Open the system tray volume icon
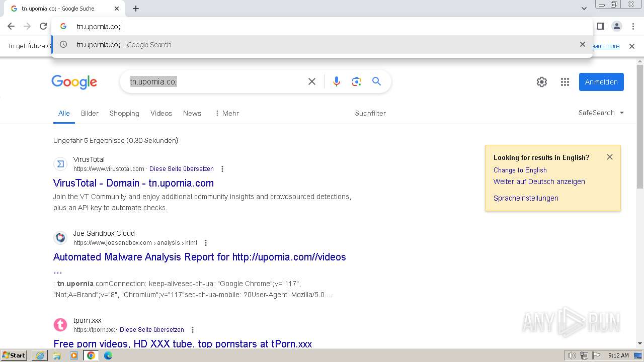The image size is (644, 362). click(572, 355)
